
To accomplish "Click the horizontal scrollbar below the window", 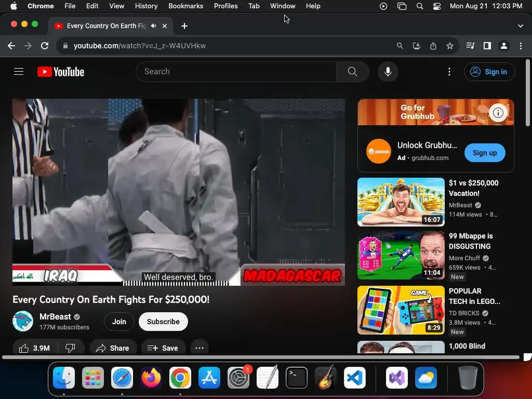I will (x=261, y=357).
